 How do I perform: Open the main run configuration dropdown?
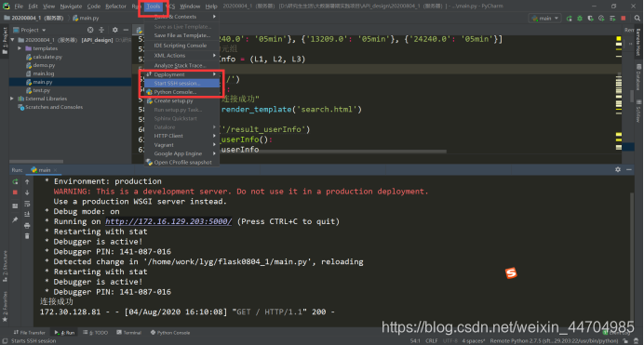(545, 19)
